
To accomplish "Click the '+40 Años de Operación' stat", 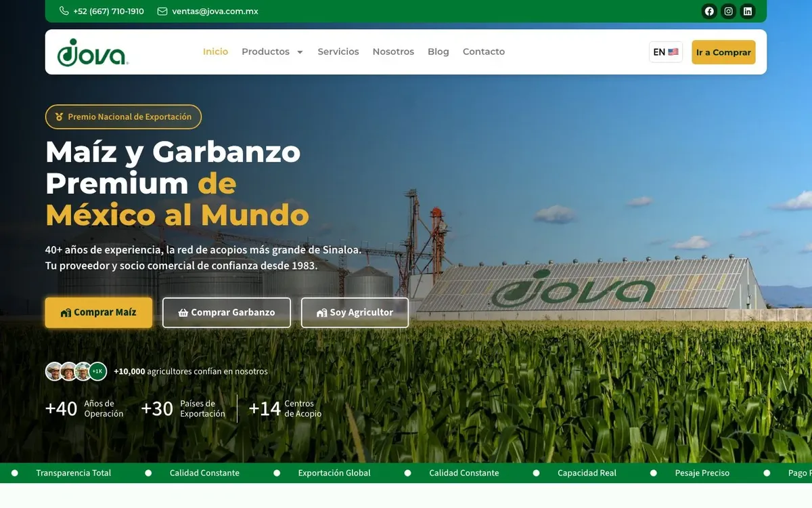I will point(85,408).
